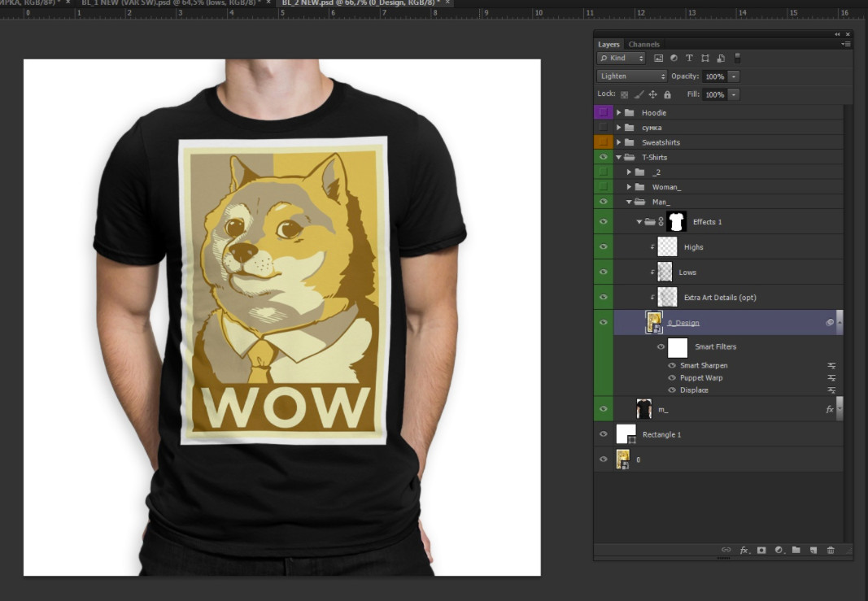Create a new layer icon

click(813, 550)
